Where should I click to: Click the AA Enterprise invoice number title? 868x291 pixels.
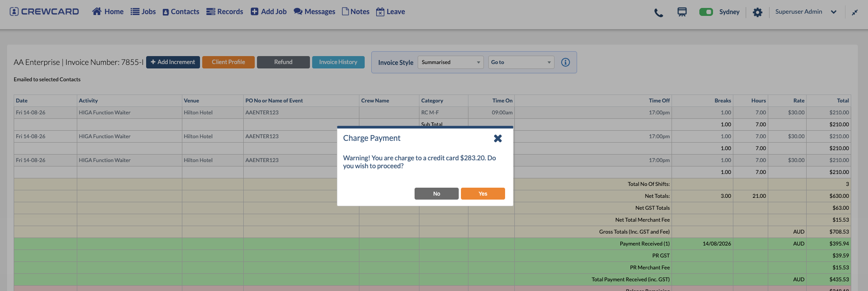[x=79, y=62]
